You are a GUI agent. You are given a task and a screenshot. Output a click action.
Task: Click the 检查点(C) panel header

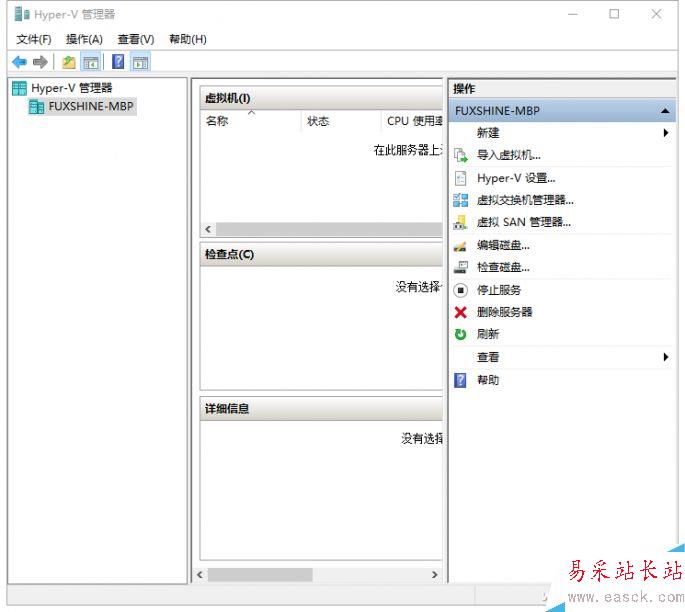[x=322, y=254]
